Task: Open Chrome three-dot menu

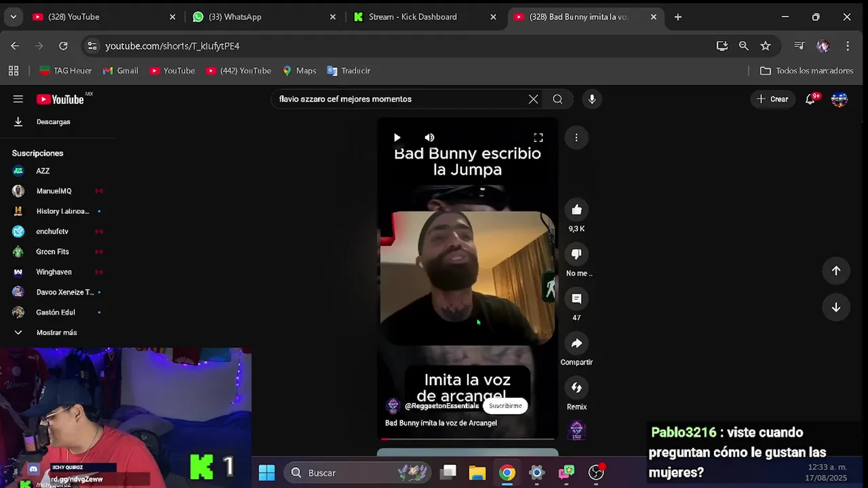Action: (x=848, y=46)
